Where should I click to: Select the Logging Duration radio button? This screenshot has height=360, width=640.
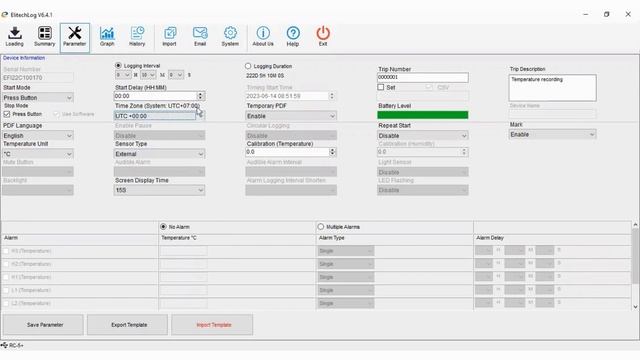pos(248,66)
